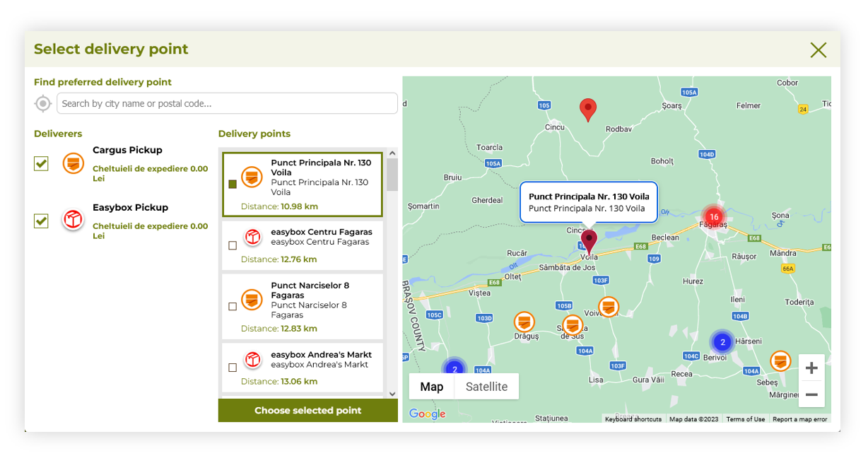Click the dark red selected pin at Voila
This screenshot has width=868, height=463.
coord(589,242)
